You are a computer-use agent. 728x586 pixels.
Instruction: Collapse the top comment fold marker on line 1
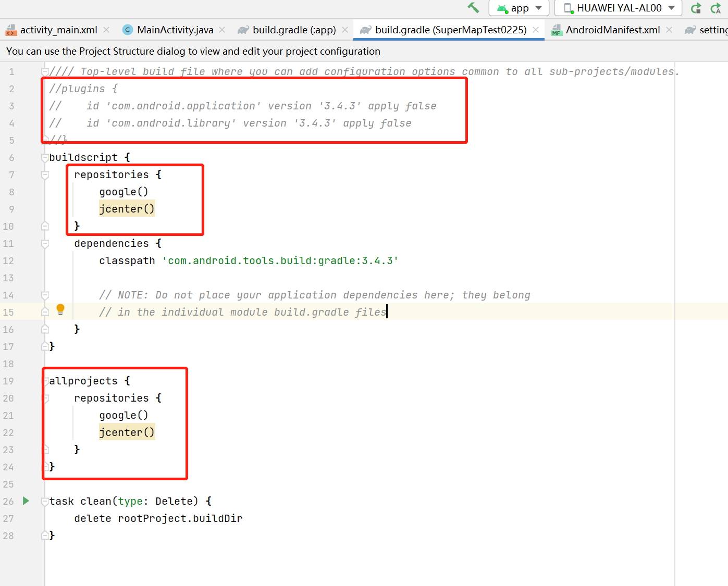click(45, 72)
